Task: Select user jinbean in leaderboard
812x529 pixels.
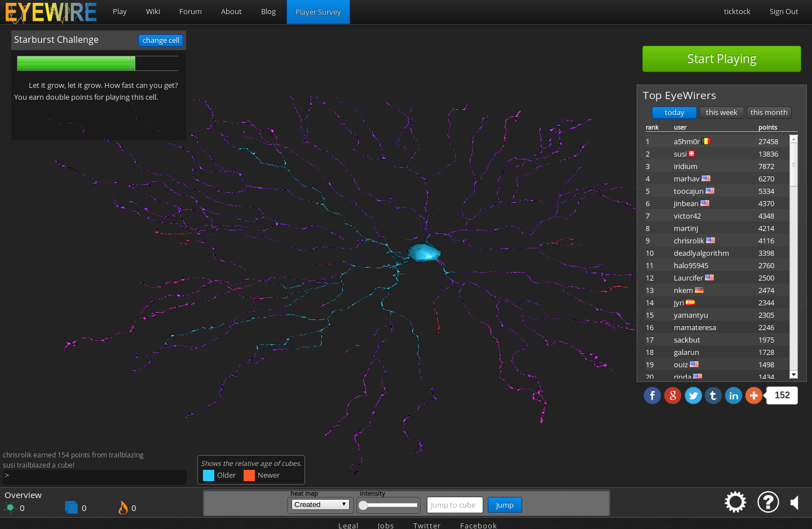Action: [x=686, y=204]
